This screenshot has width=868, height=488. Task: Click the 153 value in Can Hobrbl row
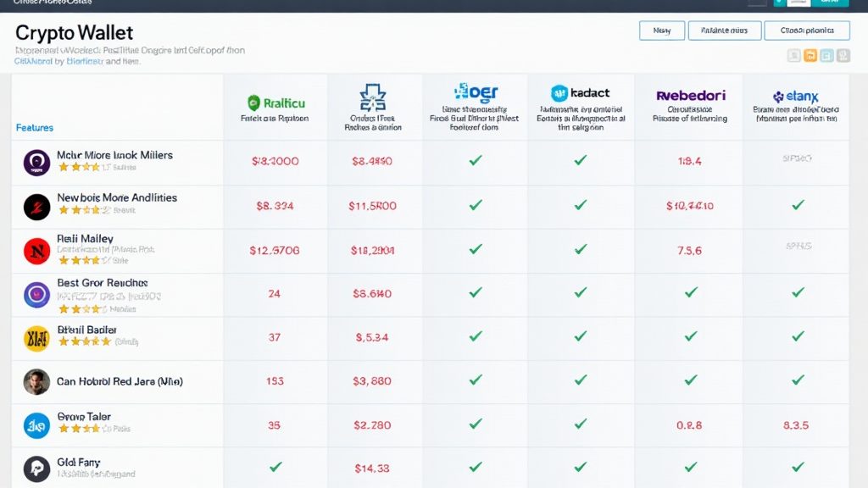point(275,381)
